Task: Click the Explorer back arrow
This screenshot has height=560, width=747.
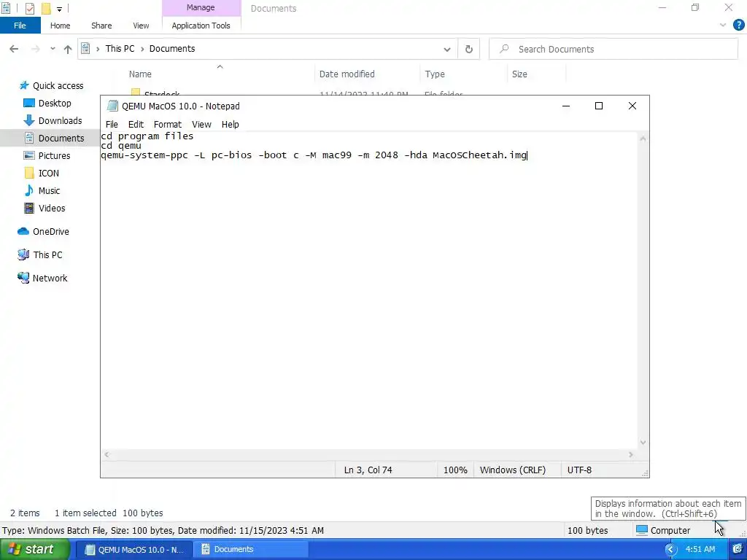Action: [14, 49]
